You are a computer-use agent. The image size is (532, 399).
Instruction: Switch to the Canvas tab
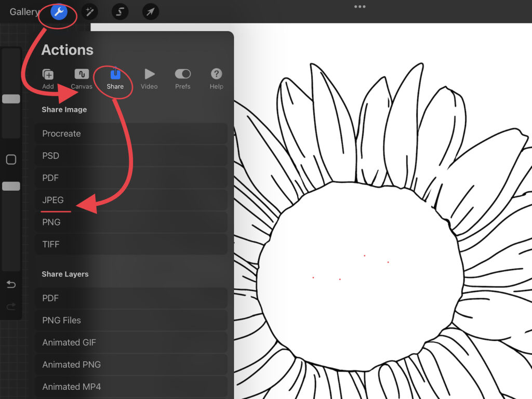pyautogui.click(x=82, y=79)
